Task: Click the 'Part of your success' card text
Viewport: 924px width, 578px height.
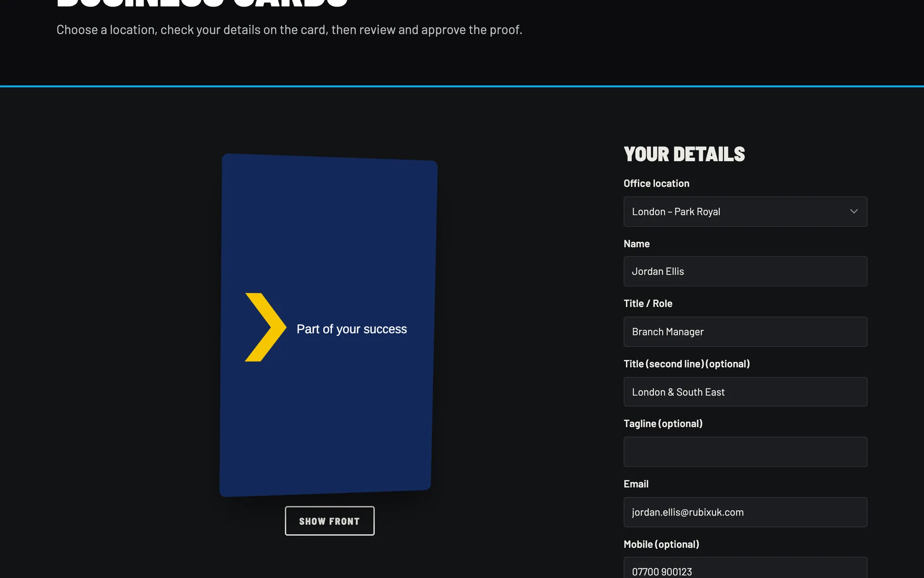Action: (x=352, y=329)
